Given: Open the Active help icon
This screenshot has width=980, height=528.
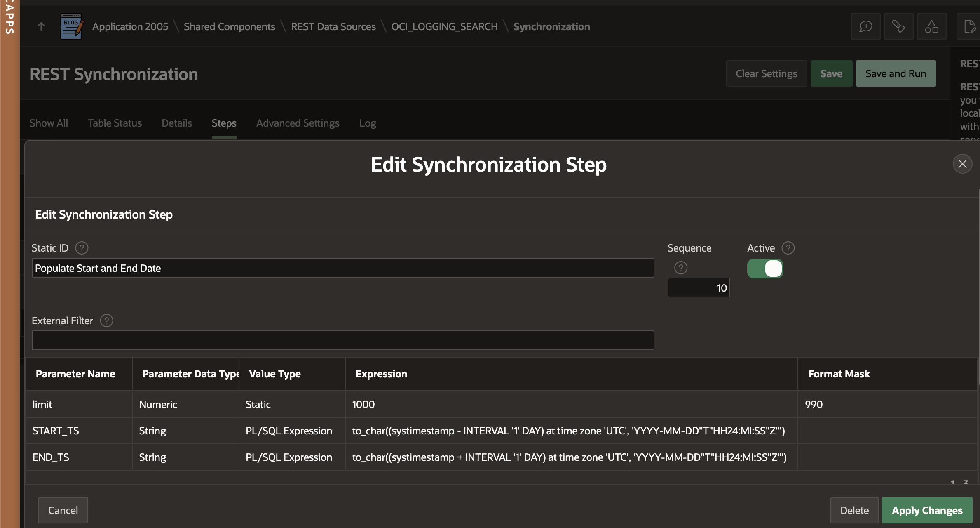Looking at the screenshot, I should 788,248.
